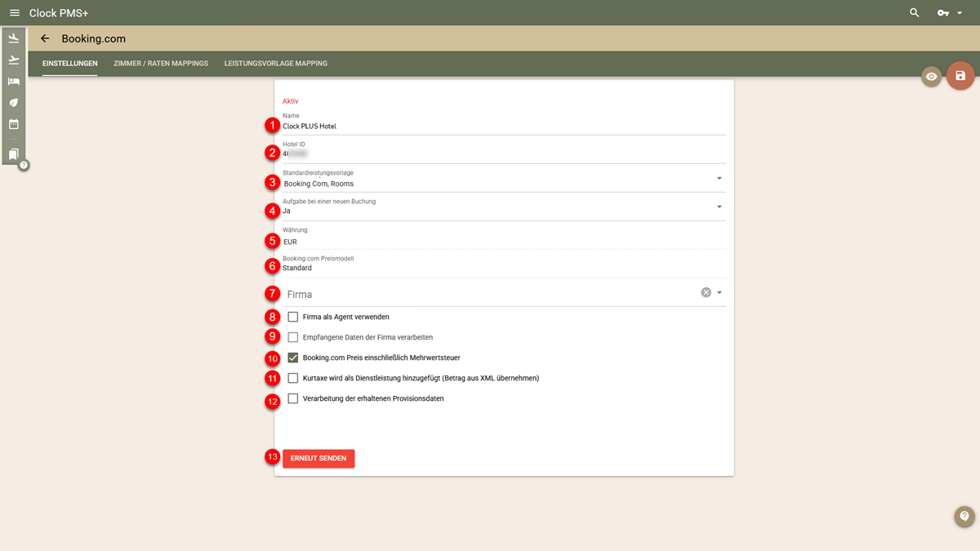Toggle Firma als Agent verwenden checkbox
This screenshot has width=980, height=551.
[293, 317]
